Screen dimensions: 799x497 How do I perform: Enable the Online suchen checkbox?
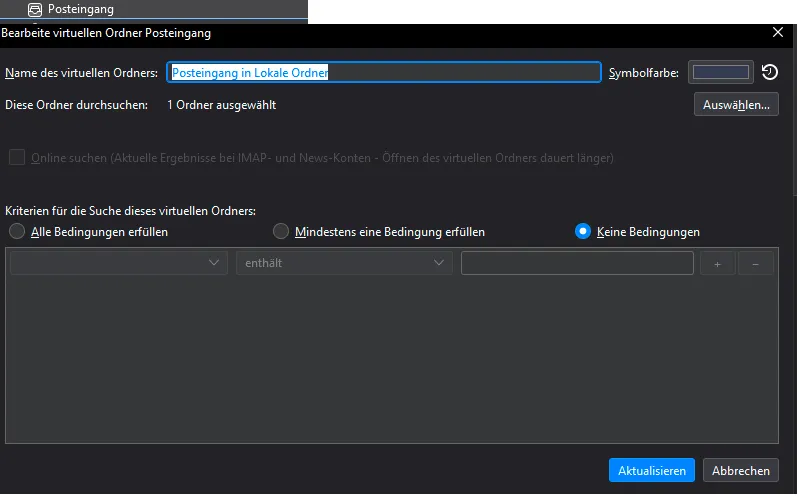17,158
